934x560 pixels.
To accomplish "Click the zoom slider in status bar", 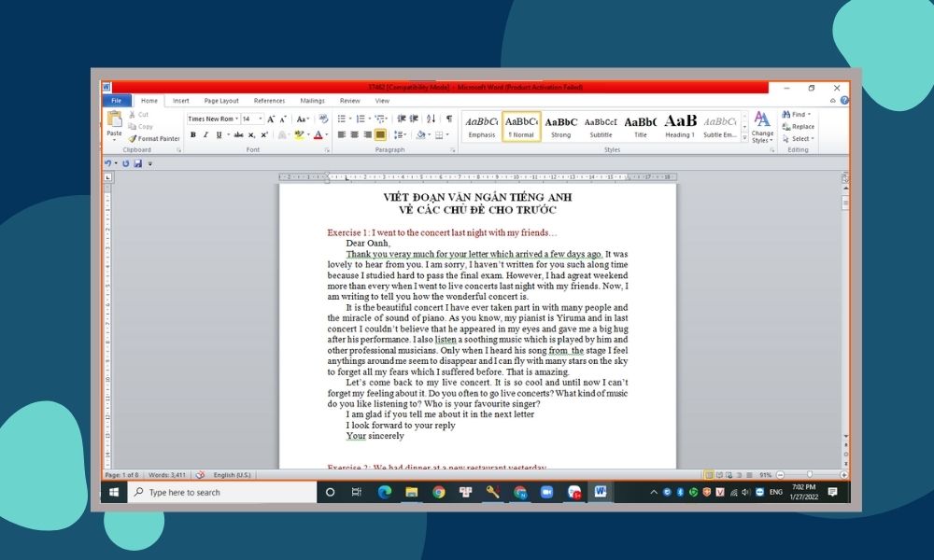I will tap(809, 475).
